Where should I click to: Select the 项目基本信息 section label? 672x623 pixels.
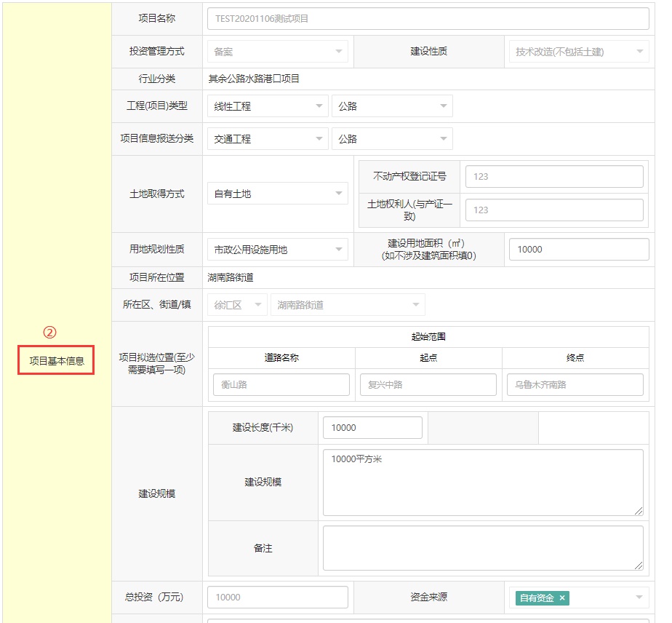click(x=57, y=361)
